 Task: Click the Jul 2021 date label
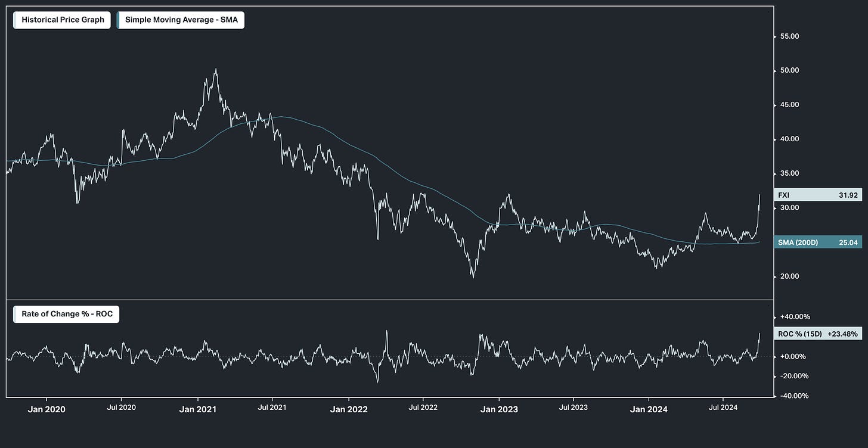tap(272, 408)
